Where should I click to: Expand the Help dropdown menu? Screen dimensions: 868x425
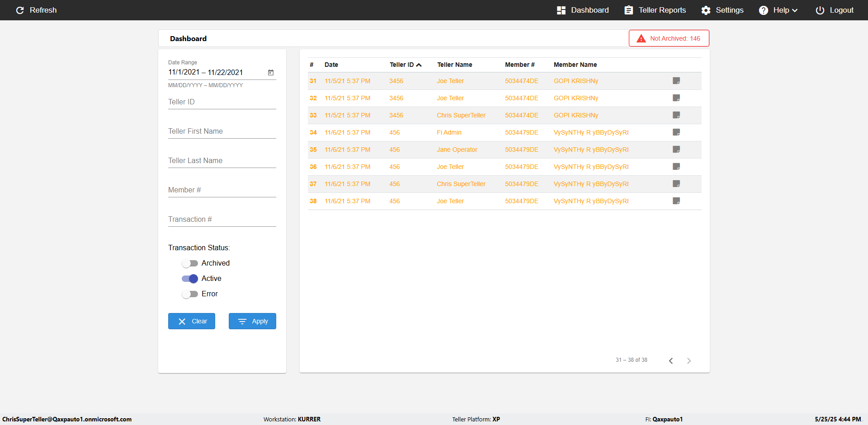pos(778,10)
